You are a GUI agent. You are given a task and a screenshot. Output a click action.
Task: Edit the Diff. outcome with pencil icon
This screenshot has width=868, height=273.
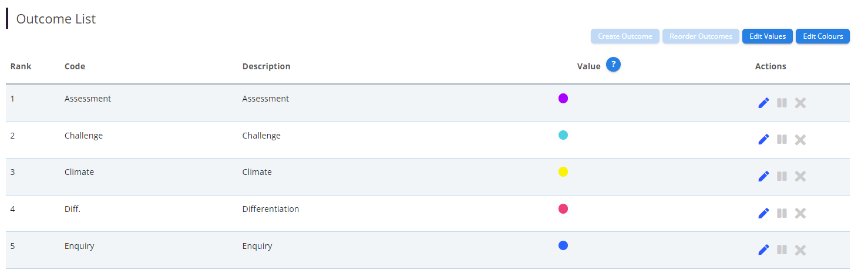click(x=763, y=213)
